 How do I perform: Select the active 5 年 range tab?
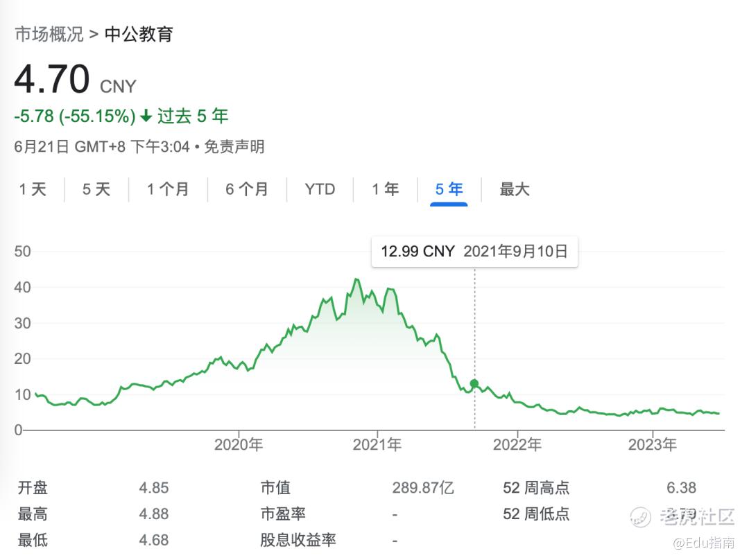pos(449,189)
